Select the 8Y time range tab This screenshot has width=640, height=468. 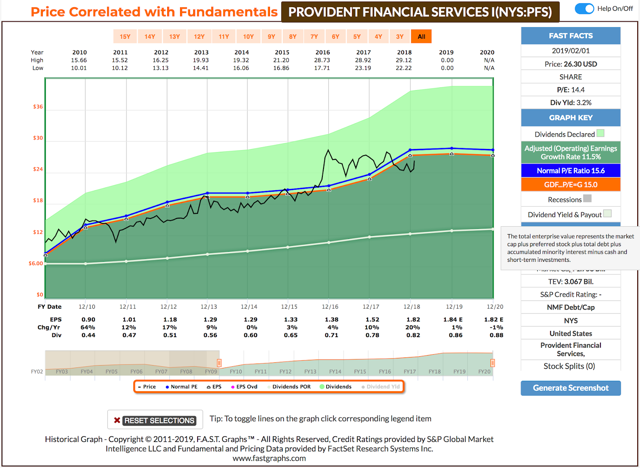click(293, 37)
